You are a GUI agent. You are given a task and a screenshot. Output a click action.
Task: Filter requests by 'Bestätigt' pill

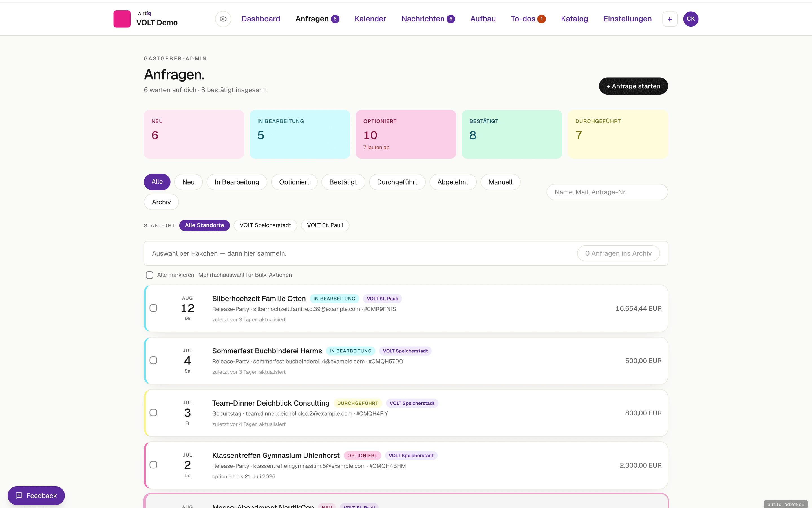[x=343, y=182]
